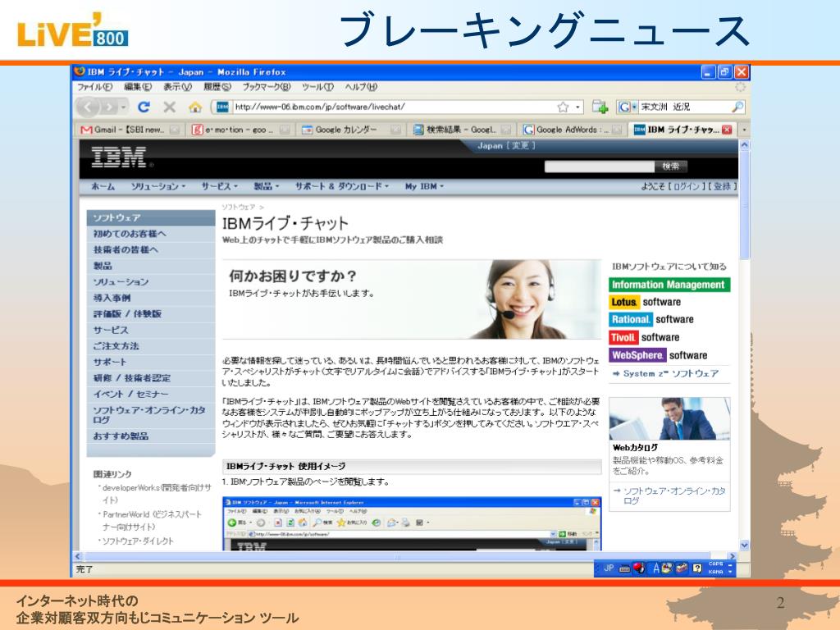
Task: Click the Lotus software logo
Action: click(646, 302)
